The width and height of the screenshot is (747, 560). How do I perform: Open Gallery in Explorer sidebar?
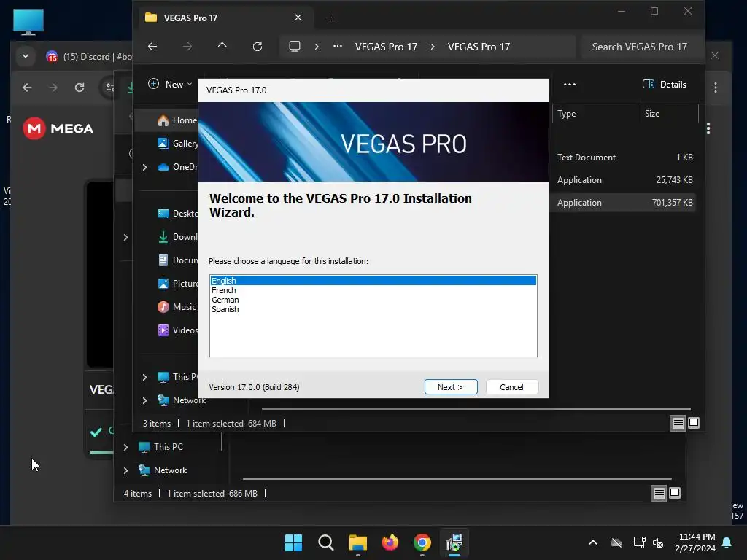coord(178,144)
